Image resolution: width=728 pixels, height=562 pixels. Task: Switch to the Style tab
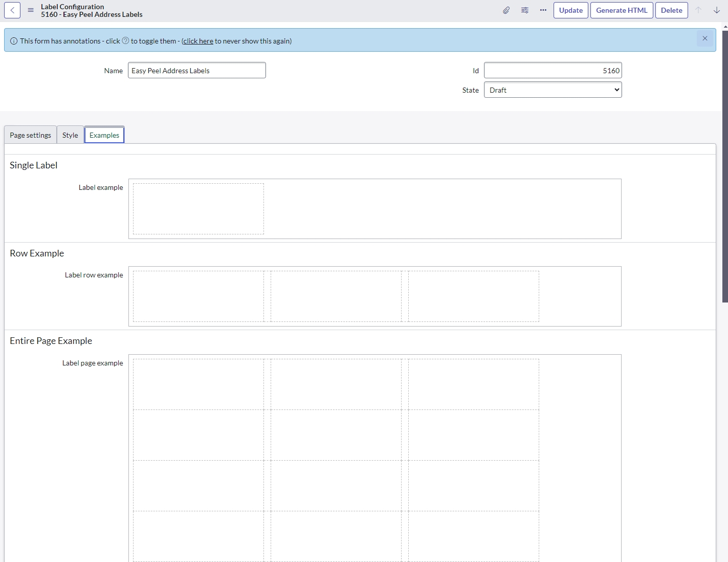coord(70,135)
